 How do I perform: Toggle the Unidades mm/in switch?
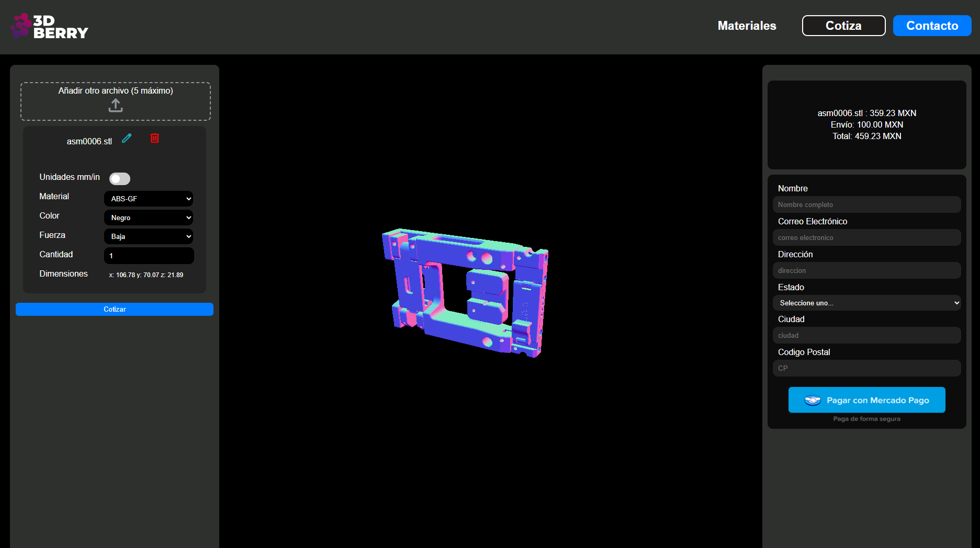coord(120,179)
